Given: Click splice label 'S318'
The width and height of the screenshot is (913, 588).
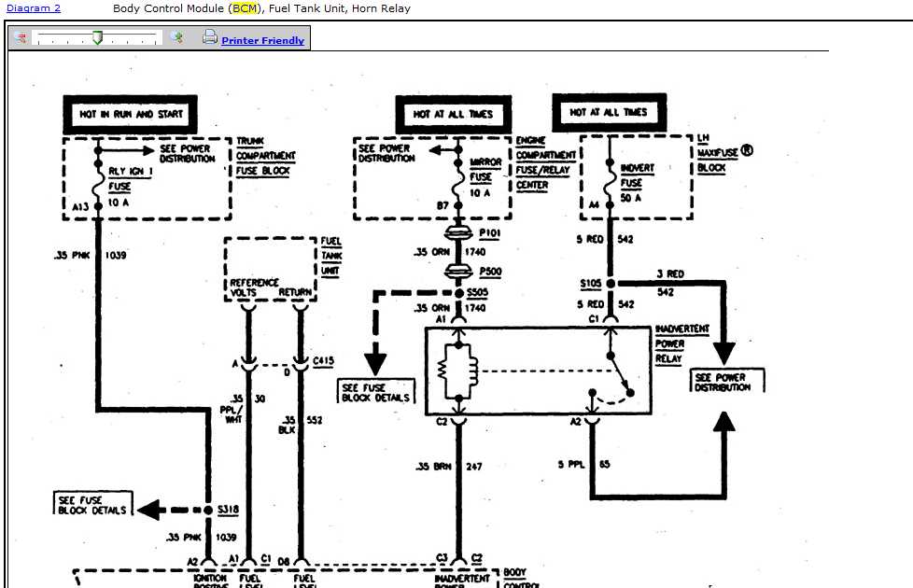Looking at the screenshot, I should [x=228, y=510].
